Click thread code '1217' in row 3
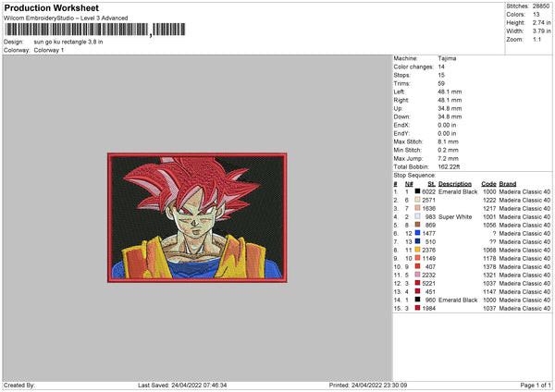 [x=489, y=208]
